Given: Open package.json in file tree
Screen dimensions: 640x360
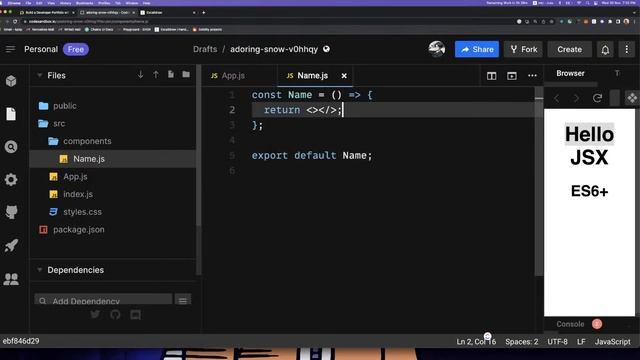Looking at the screenshot, I should click(78, 229).
